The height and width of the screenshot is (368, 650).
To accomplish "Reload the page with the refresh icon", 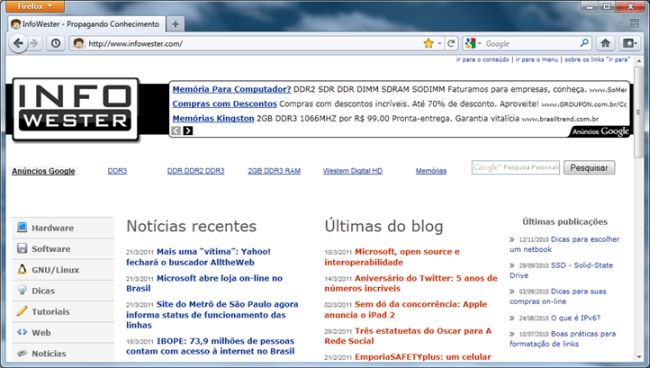I will point(451,43).
